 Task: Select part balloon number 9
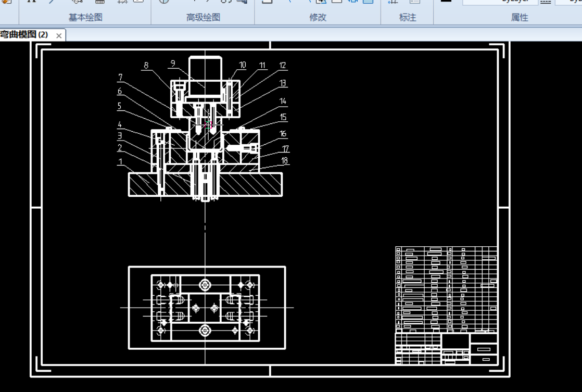173,64
